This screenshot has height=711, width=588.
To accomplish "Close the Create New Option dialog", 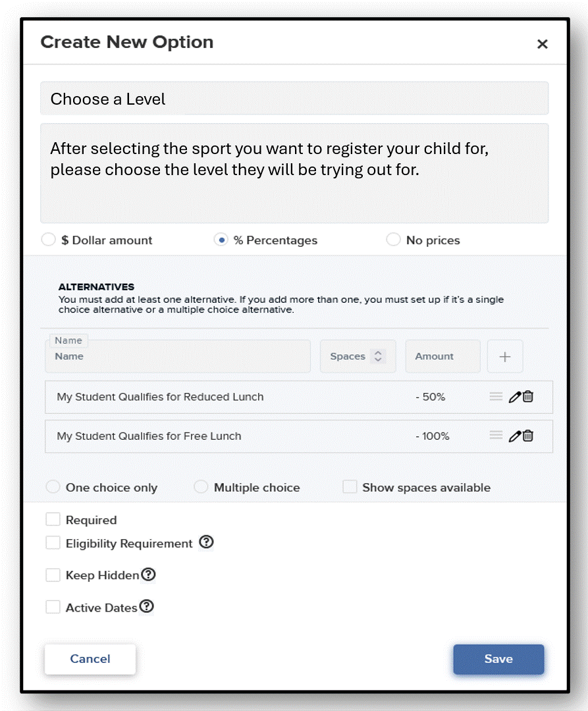I will click(x=542, y=44).
